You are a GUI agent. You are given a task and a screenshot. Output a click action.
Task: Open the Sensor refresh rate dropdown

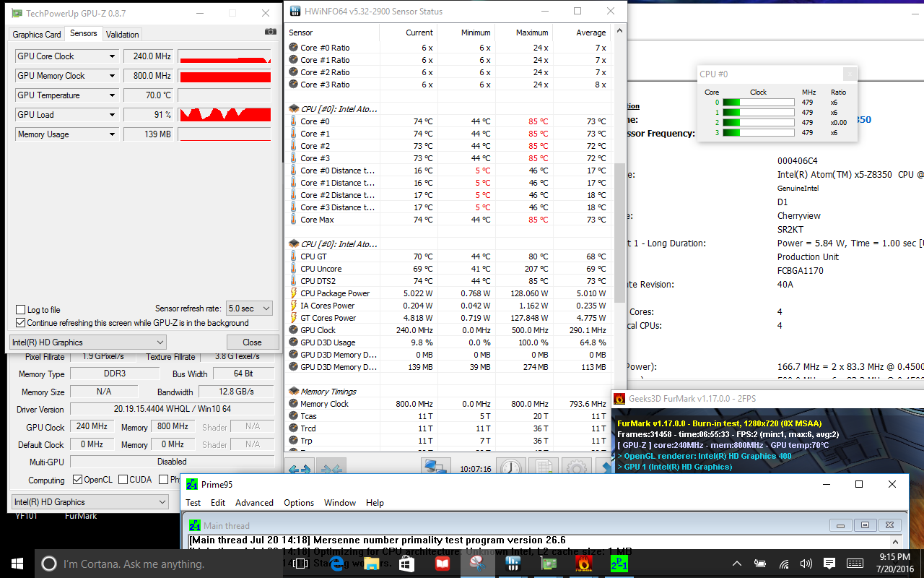[249, 309]
